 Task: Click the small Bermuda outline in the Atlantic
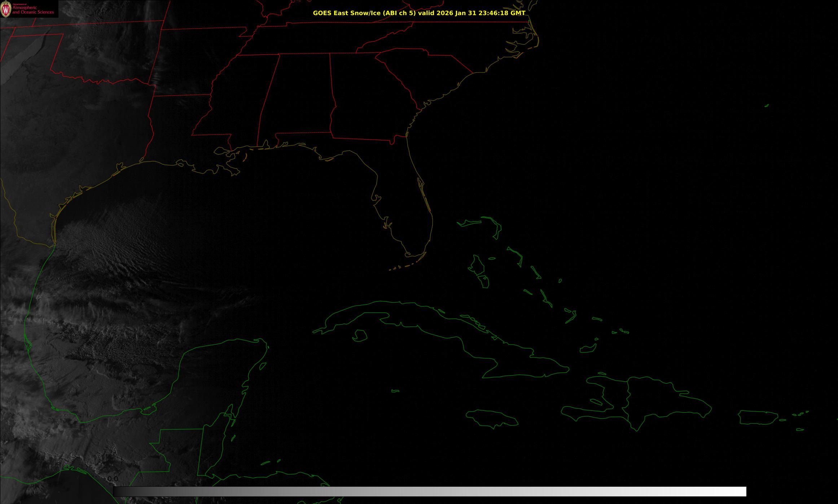pyautogui.click(x=766, y=106)
